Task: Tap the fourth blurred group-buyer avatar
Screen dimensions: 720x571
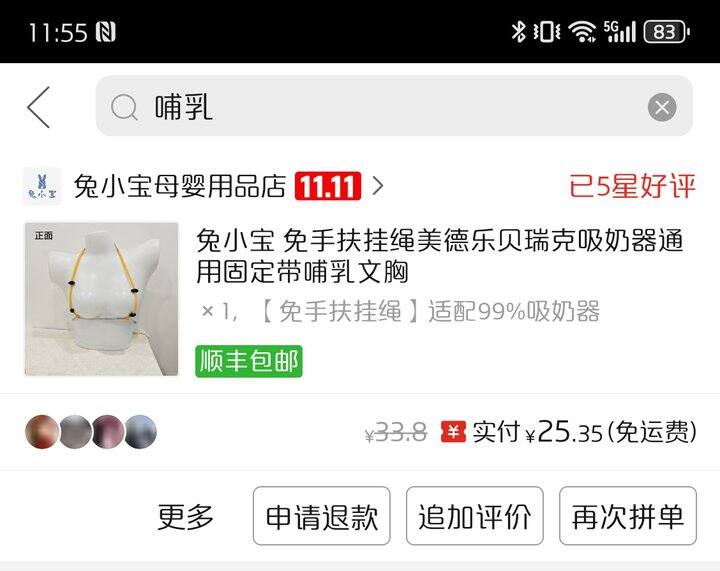Action: tap(141, 431)
